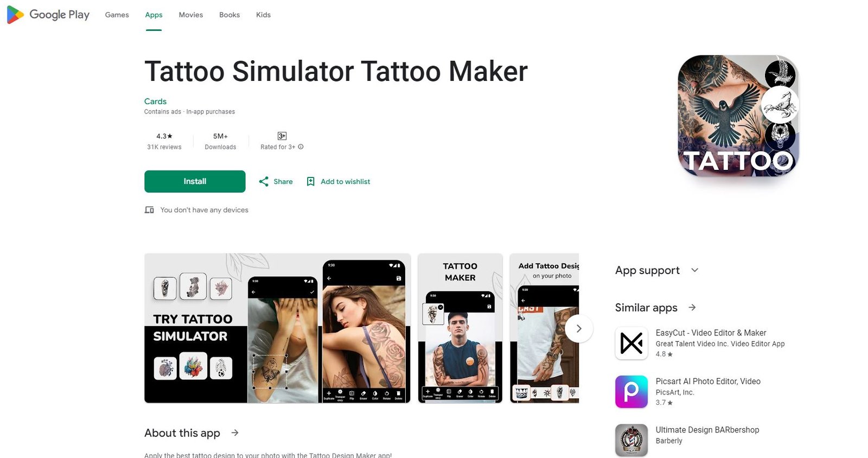This screenshot has height=458, width=868.
Task: Switch to the Games tab
Action: (x=117, y=15)
